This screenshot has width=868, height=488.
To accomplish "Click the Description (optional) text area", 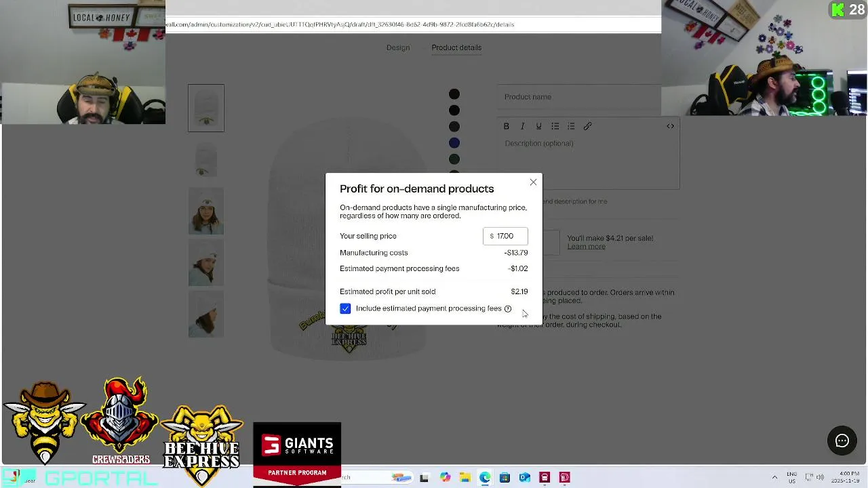I will click(589, 163).
